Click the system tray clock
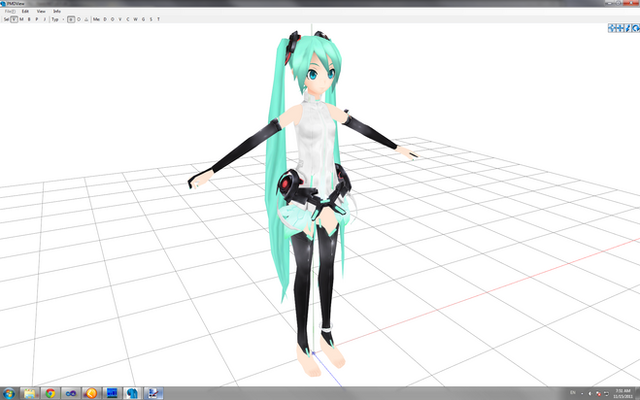640x400 pixels. [x=622, y=394]
